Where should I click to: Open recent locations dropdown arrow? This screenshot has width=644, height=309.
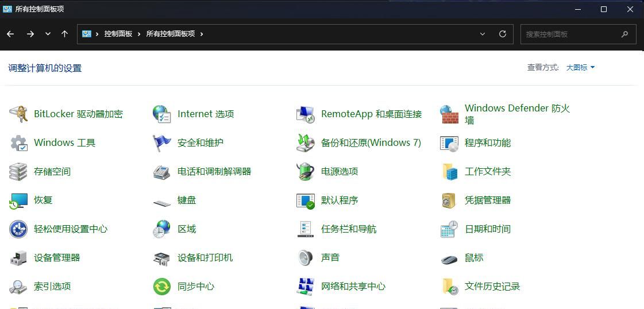tap(48, 34)
